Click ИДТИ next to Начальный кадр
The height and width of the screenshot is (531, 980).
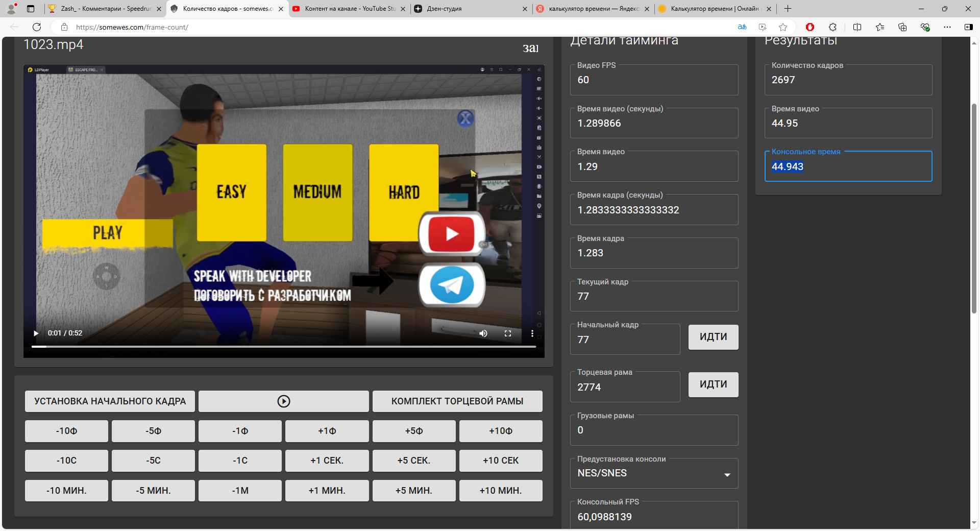(713, 337)
